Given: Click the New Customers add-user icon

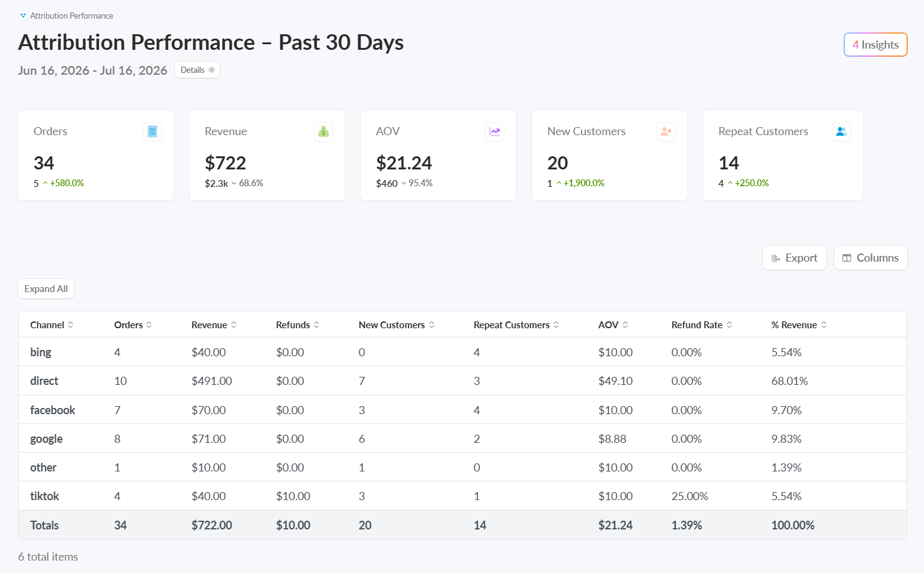Looking at the screenshot, I should click(x=666, y=131).
